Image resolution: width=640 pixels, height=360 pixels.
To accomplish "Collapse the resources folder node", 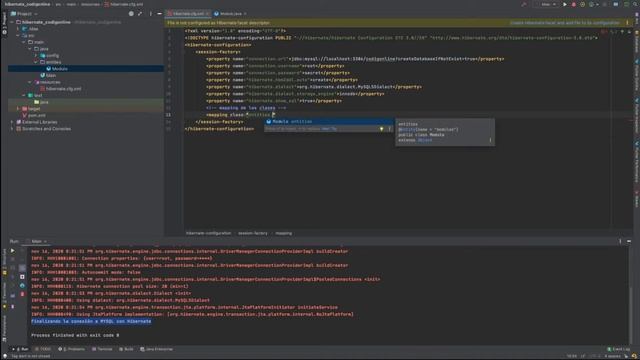I will 30,82.
